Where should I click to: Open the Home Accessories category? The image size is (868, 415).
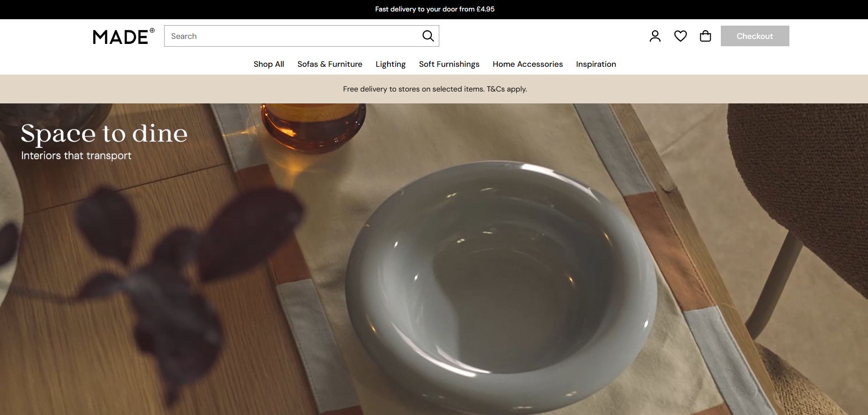point(527,64)
